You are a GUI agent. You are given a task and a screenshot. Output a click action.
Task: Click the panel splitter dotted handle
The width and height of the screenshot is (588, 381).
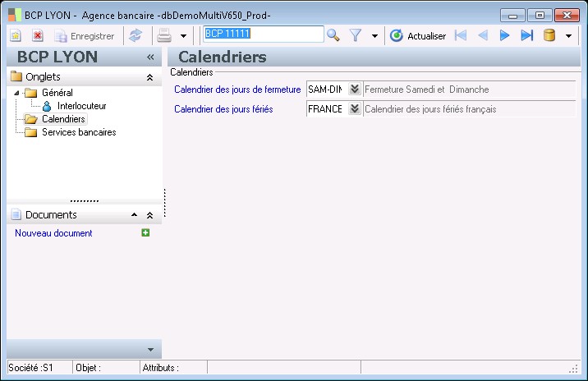(x=164, y=203)
